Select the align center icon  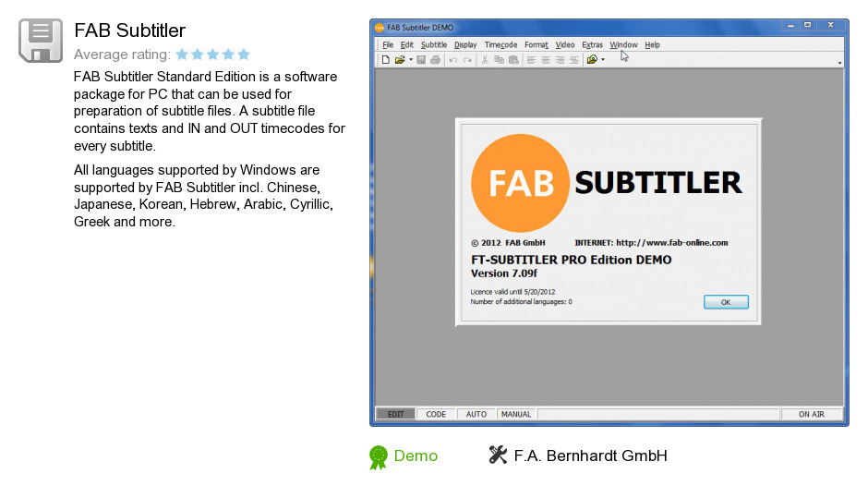click(x=546, y=60)
